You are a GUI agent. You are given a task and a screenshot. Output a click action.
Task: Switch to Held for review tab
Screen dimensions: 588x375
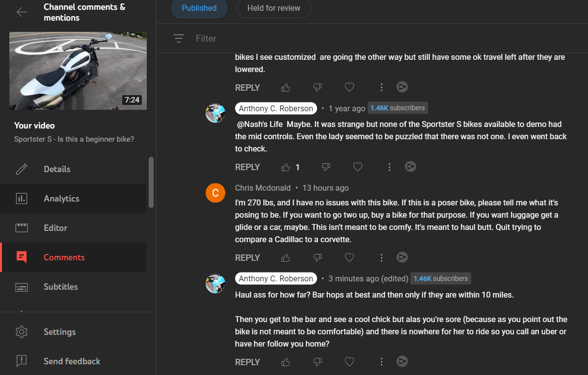click(x=273, y=8)
